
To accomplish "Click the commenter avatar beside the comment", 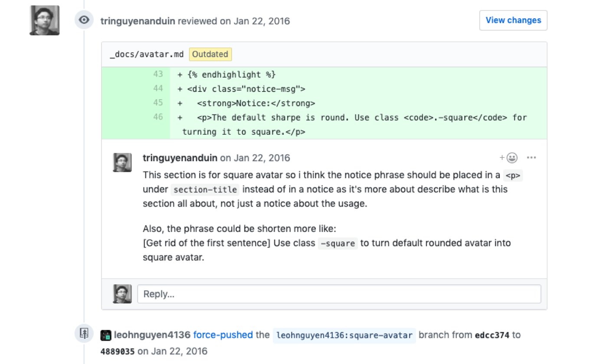I will 122,162.
